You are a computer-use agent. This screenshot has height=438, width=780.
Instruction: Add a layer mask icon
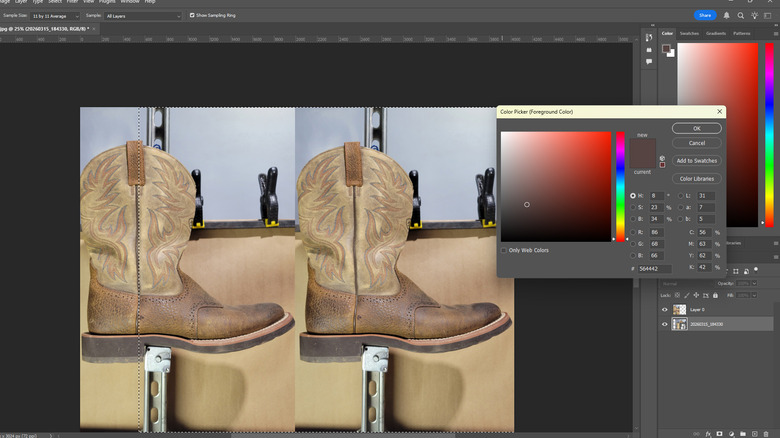click(719, 434)
